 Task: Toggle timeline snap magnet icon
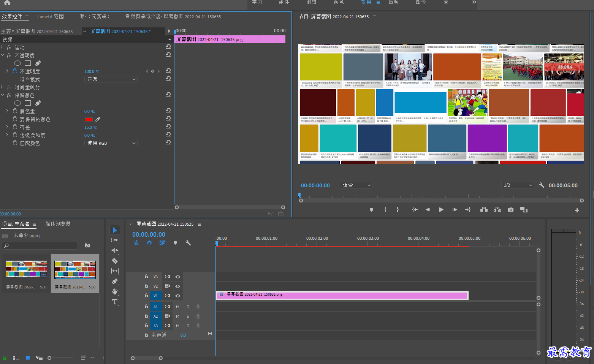pos(149,243)
